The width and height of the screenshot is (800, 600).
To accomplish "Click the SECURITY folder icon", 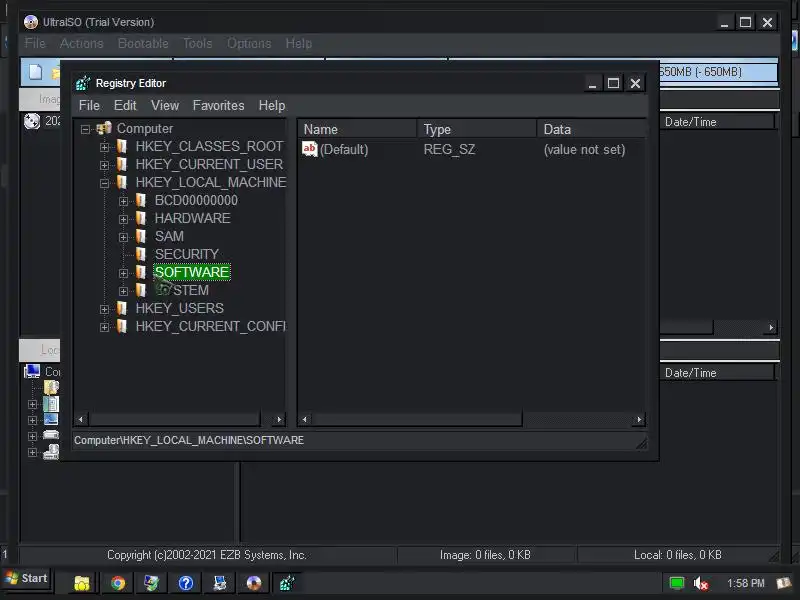I will click(x=141, y=254).
